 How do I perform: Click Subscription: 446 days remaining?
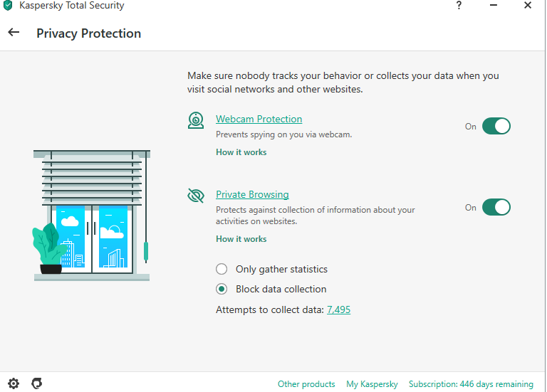click(x=471, y=384)
